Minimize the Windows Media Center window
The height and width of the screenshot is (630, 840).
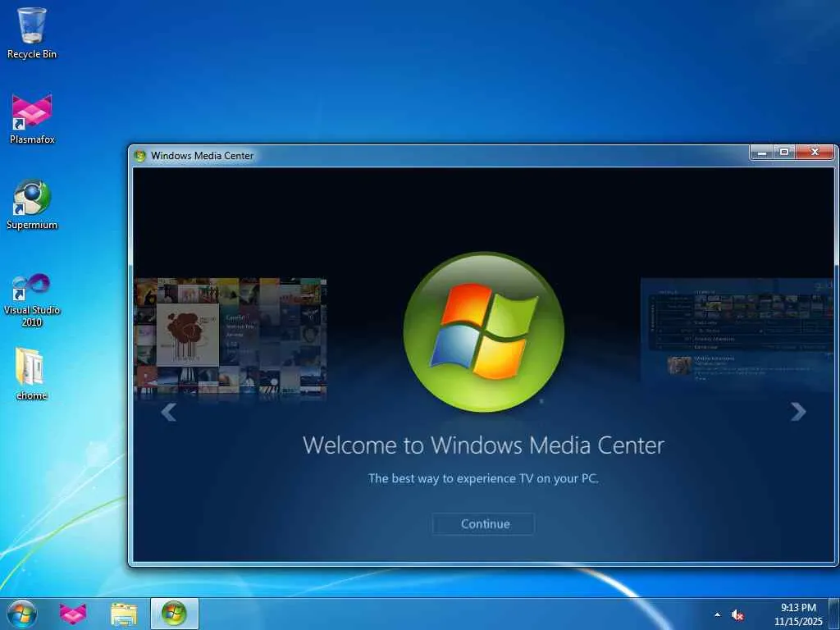pos(760,153)
